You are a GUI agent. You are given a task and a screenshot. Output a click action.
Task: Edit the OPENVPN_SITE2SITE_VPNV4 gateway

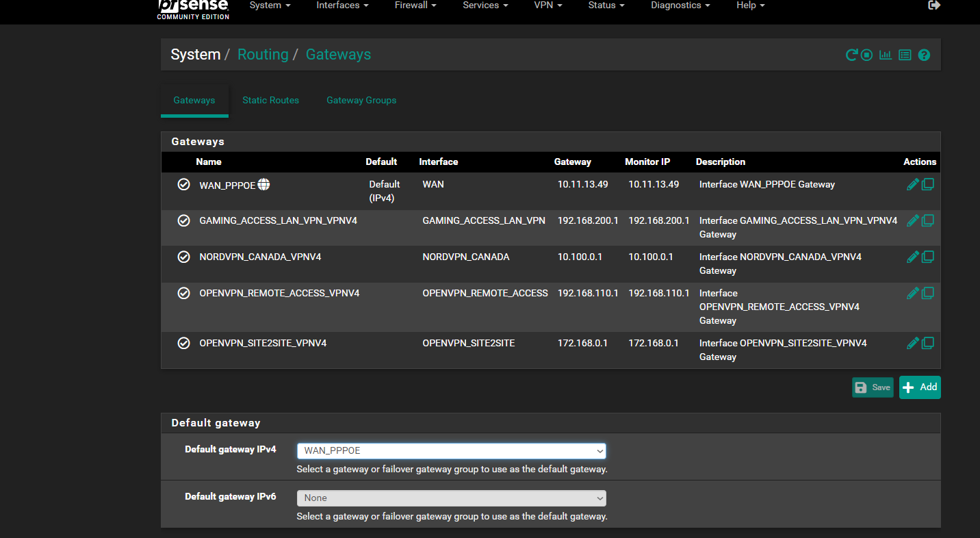(912, 343)
